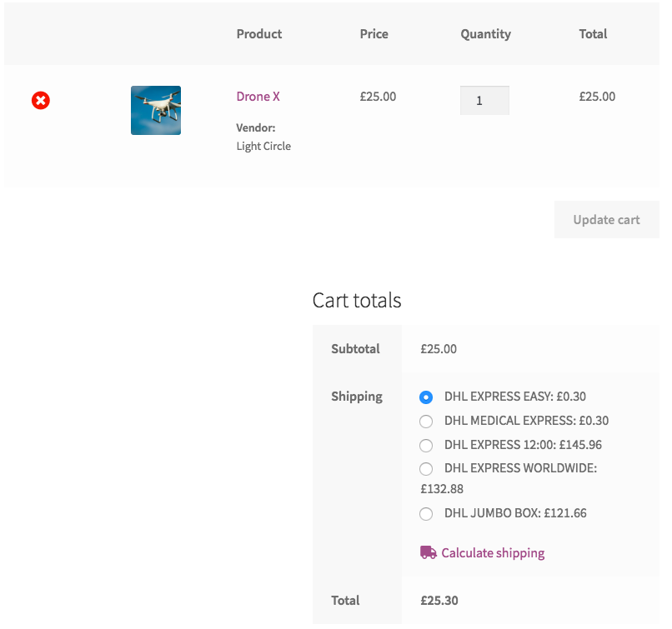
Task: Choose DHL EXPRESS WORLDWIDE shipping
Action: pos(426,469)
